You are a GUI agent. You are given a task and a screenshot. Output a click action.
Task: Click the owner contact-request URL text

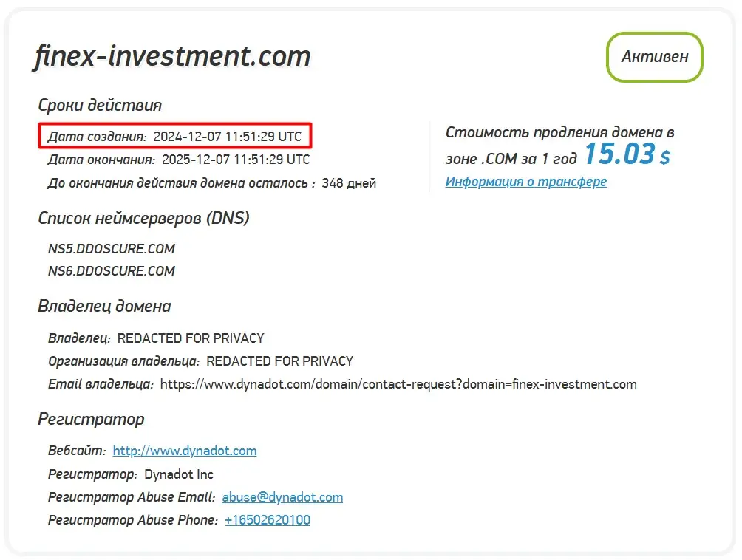pyautogui.click(x=401, y=383)
